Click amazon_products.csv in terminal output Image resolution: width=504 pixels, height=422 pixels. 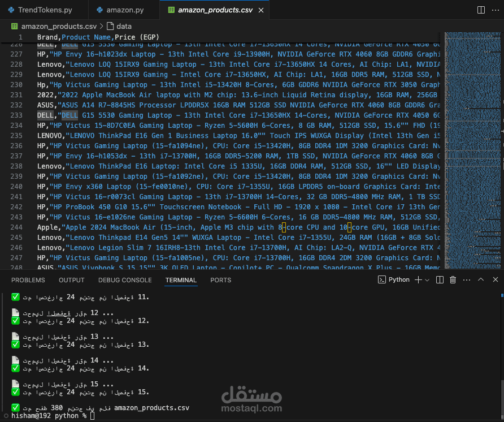coord(152,407)
